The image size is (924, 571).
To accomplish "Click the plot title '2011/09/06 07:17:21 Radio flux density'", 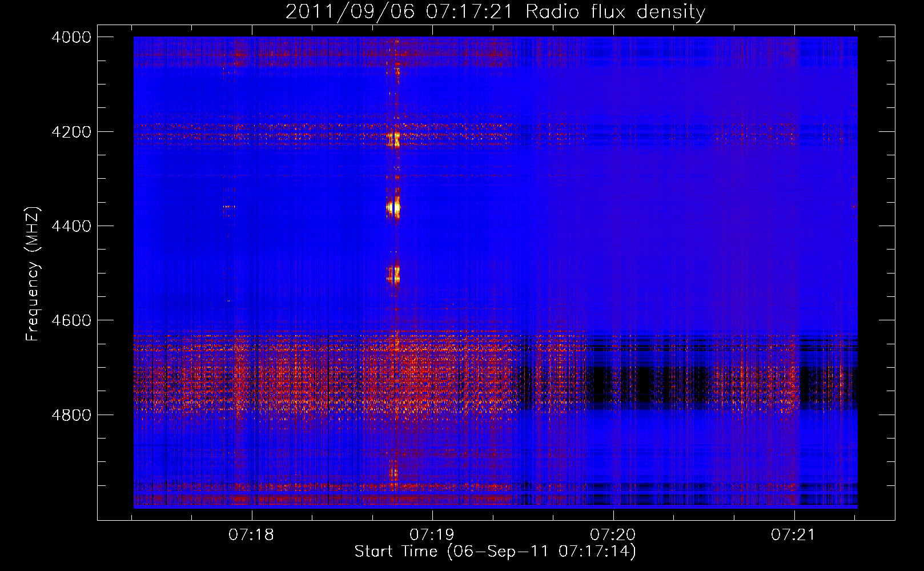I will coord(495,11).
